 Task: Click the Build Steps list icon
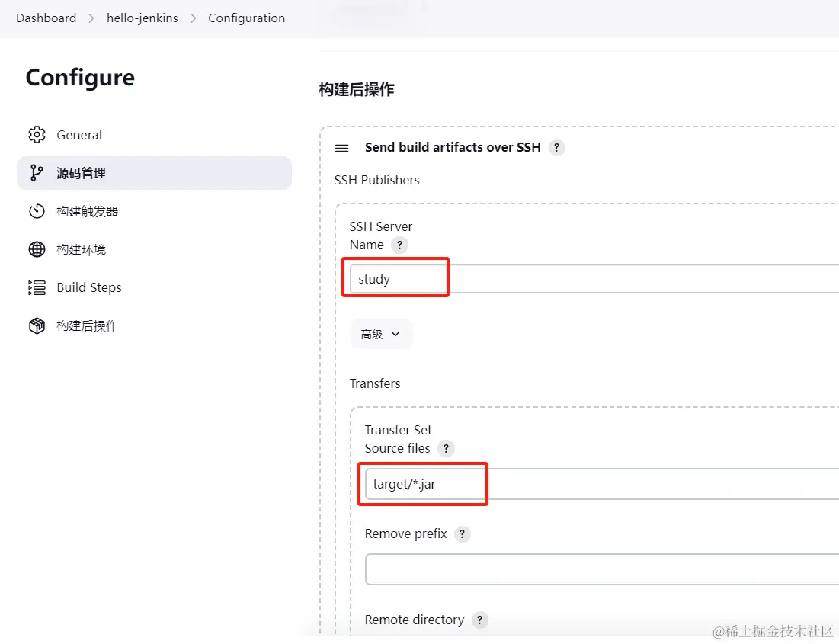[x=37, y=287]
